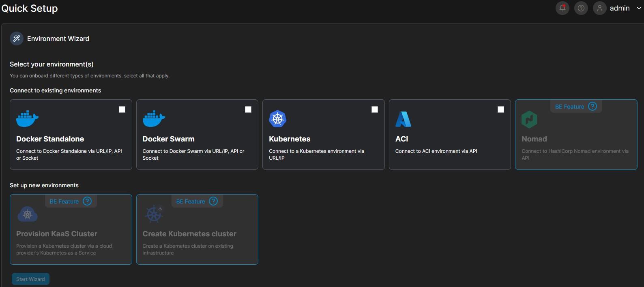Check the Docker Standalone checkbox

[122, 109]
